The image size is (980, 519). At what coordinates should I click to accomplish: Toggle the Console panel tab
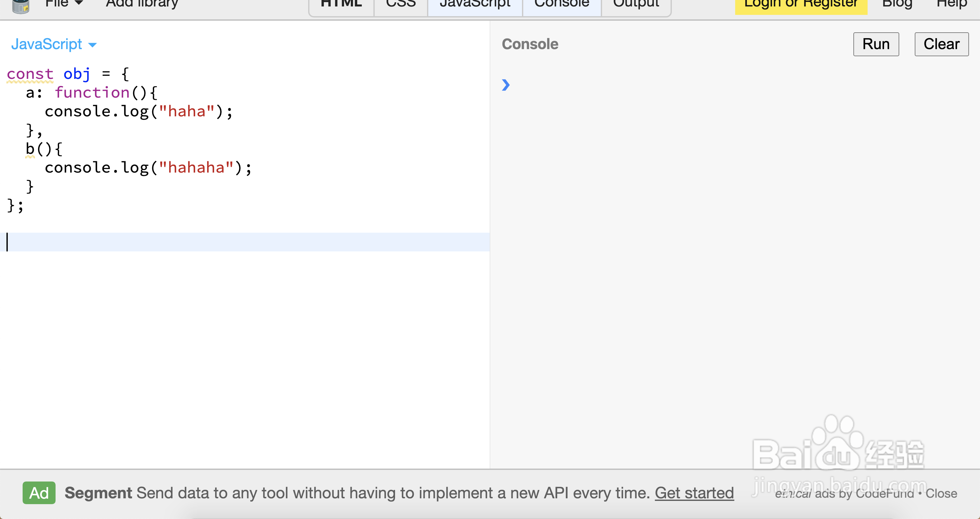tap(561, 5)
